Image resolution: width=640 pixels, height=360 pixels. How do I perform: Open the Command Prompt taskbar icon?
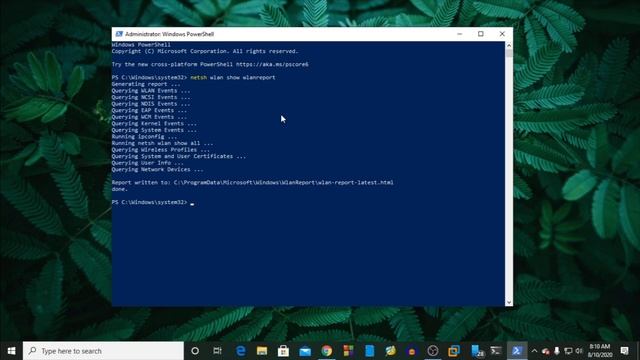(x=496, y=351)
